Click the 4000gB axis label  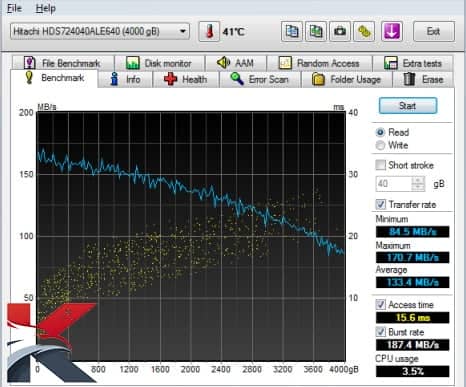point(344,369)
